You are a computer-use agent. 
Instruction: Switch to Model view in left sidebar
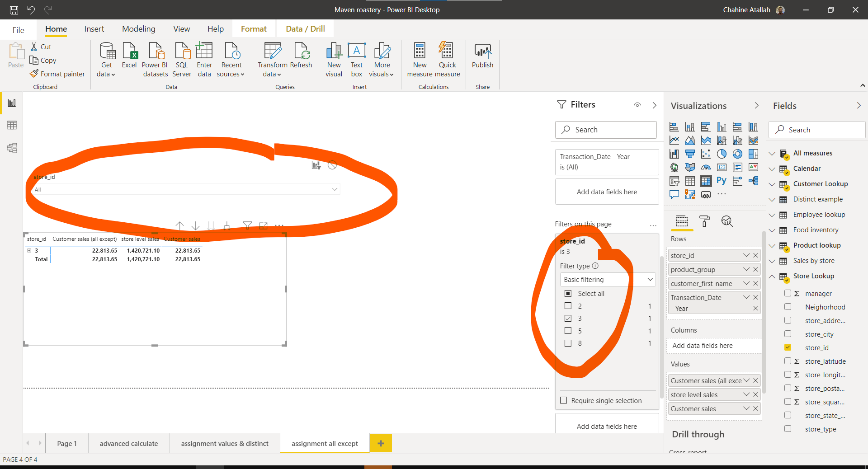12,148
